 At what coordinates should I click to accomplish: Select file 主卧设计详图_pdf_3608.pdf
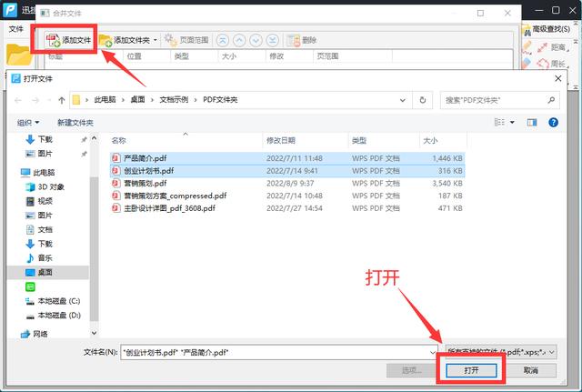(x=287, y=208)
